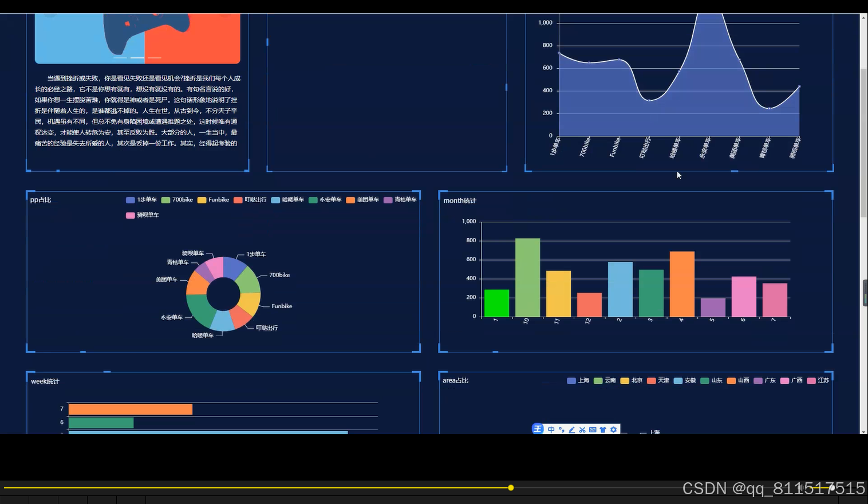Click the 哈喽单车 donut slice
This screenshot has height=504, width=868.
point(223,322)
